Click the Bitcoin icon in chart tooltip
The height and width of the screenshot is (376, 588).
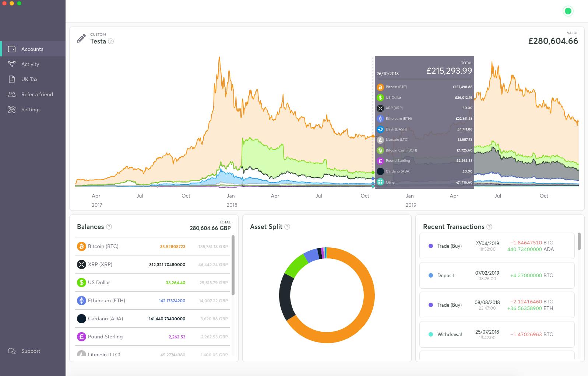tap(380, 87)
